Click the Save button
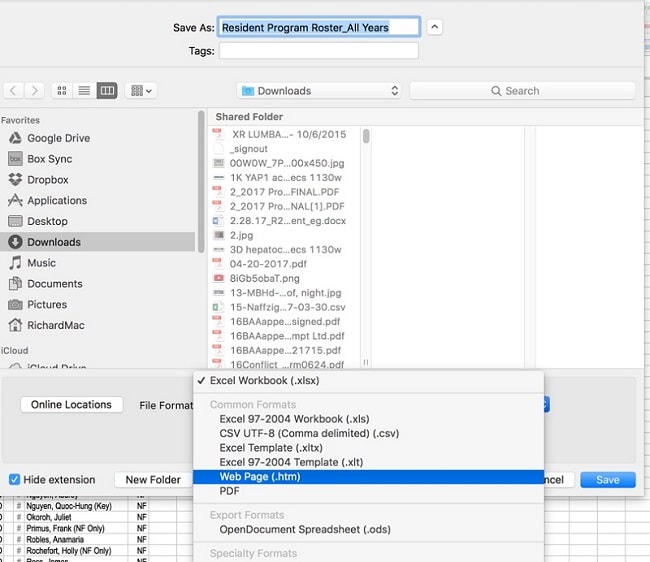 coord(608,480)
